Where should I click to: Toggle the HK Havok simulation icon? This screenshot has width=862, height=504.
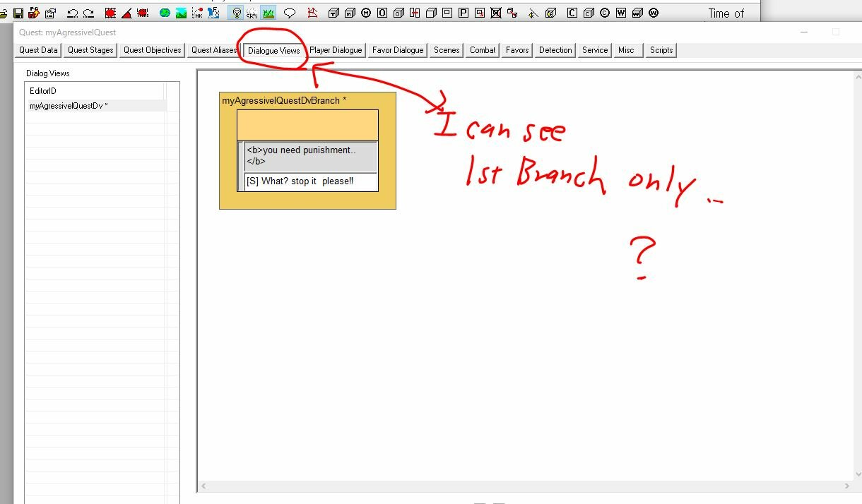pos(197,13)
